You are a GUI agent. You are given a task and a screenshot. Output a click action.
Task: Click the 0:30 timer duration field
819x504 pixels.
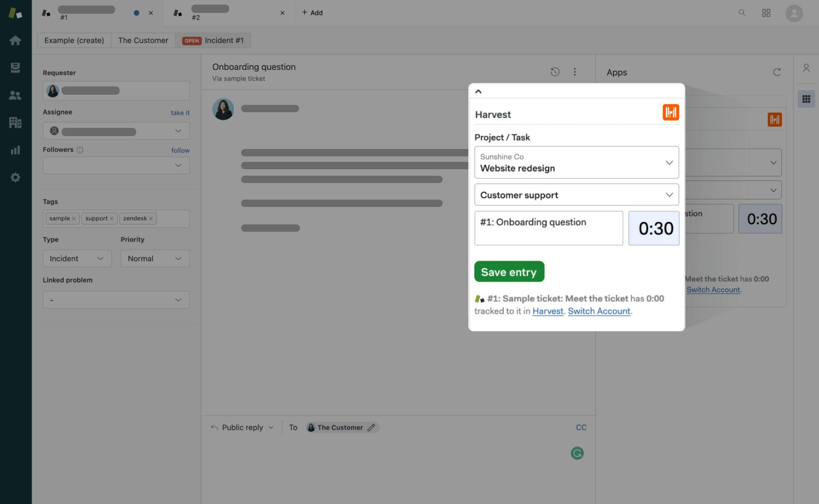click(x=654, y=228)
